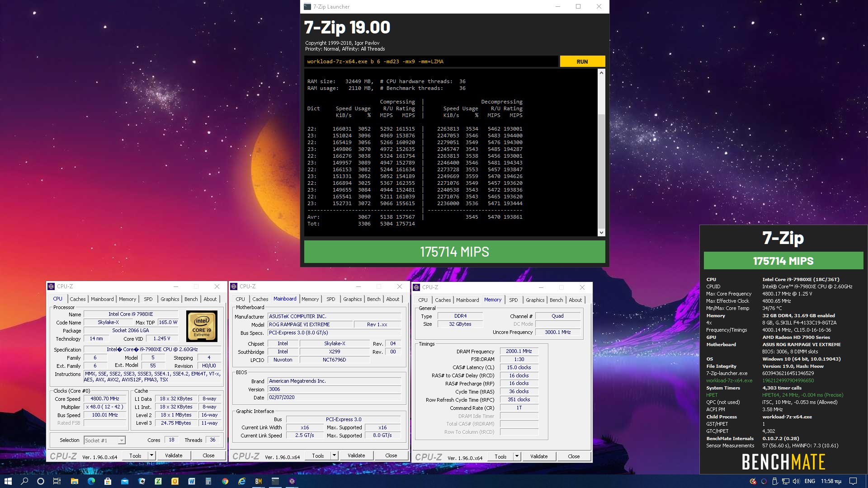
Task: Click 7-Zip output scrollbar up arrow
Action: coord(601,73)
